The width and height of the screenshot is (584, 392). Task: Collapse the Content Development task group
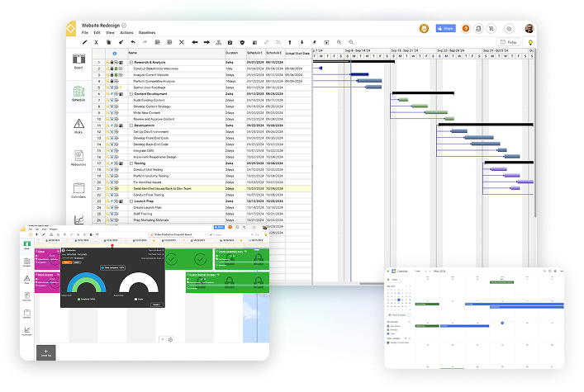tap(130, 94)
